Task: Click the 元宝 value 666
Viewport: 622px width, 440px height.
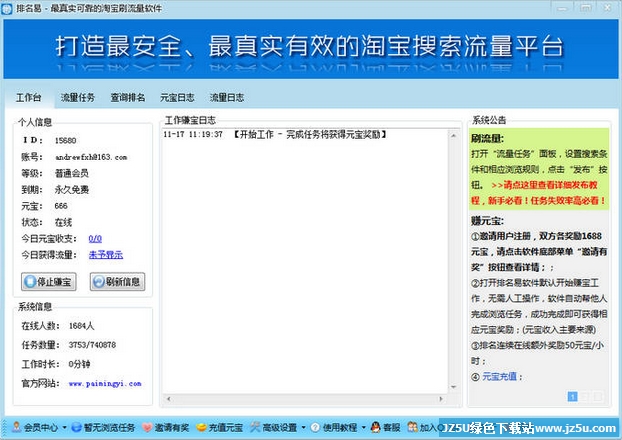Action: click(x=61, y=206)
